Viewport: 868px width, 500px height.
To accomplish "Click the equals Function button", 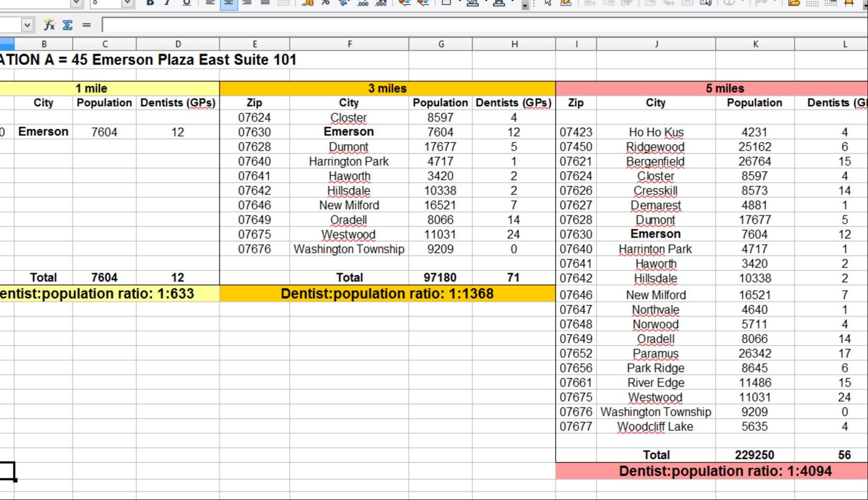I will 86,25.
